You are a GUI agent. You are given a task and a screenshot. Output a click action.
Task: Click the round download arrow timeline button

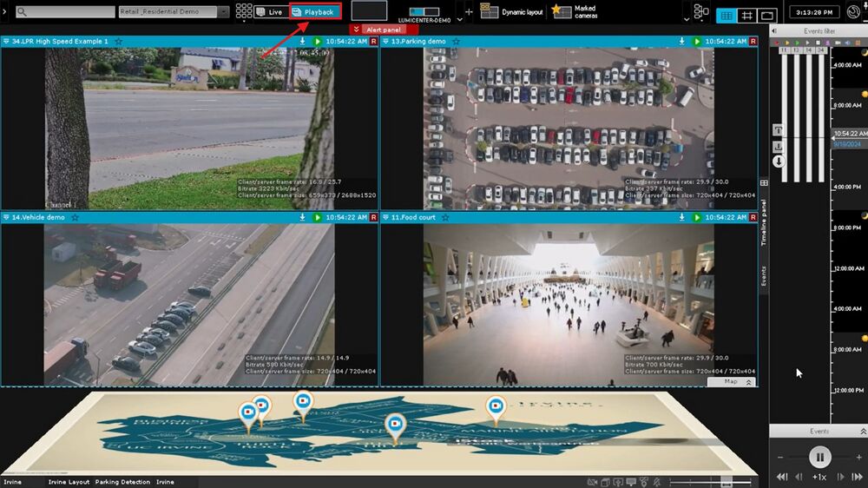(779, 162)
